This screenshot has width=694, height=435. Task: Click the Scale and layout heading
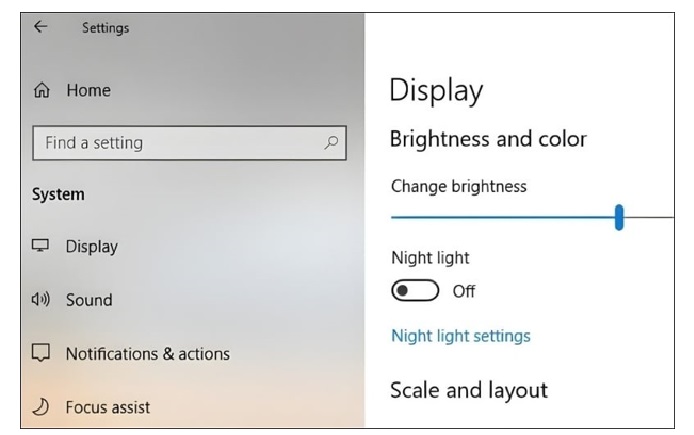[x=468, y=390]
